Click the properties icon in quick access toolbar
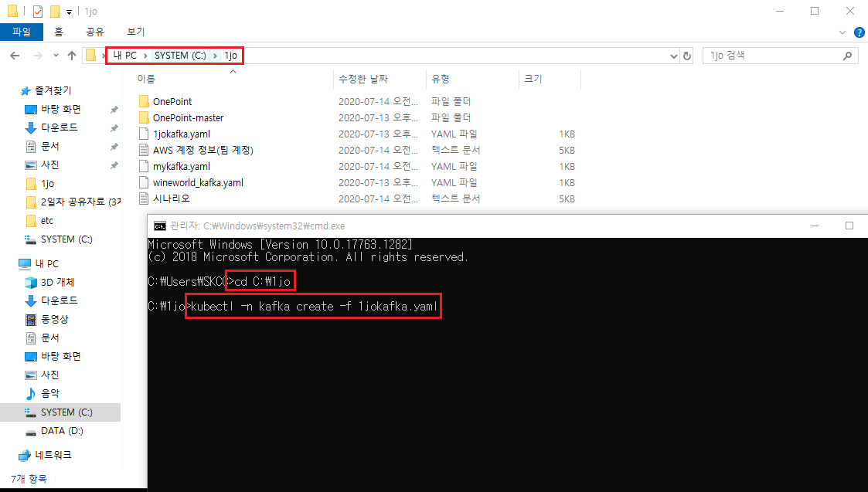Viewport: 868px width, 492px height. (x=38, y=11)
